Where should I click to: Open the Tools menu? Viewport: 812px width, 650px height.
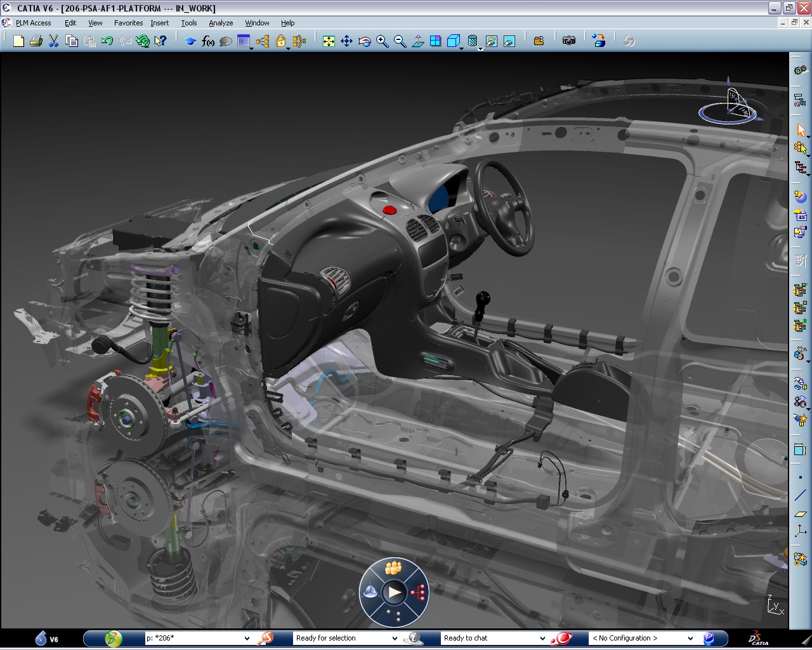188,23
